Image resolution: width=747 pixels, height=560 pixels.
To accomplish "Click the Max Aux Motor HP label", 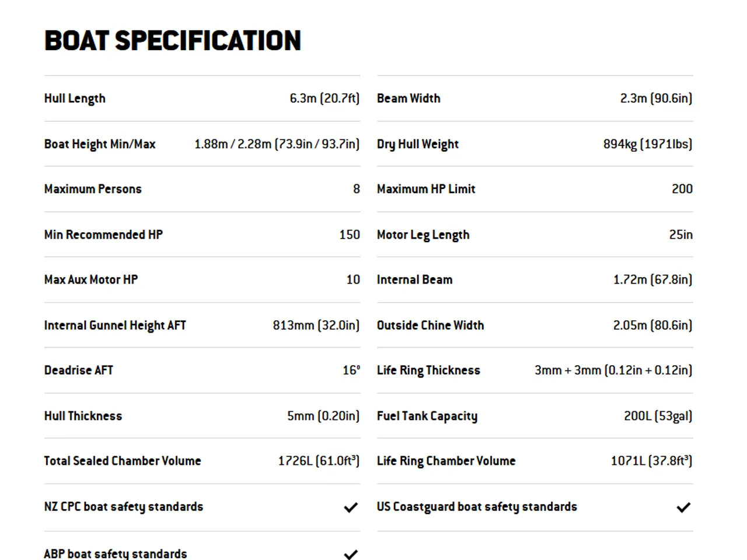I will tap(91, 279).
